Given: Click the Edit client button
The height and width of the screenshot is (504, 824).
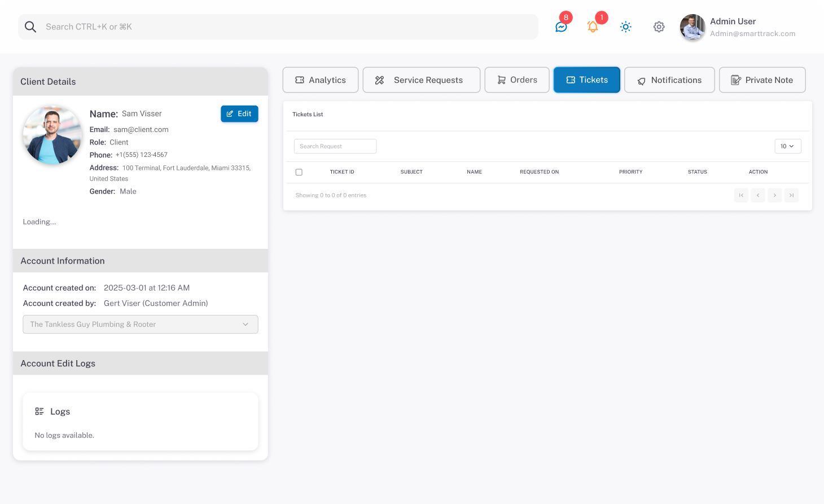Looking at the screenshot, I should tap(239, 114).
